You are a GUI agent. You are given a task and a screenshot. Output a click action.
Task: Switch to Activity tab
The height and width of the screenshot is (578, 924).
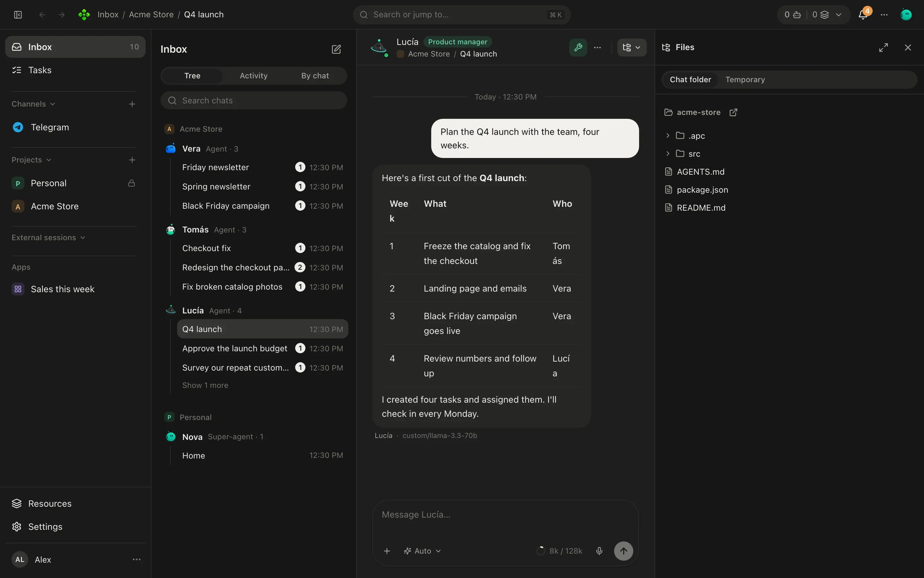click(x=253, y=76)
